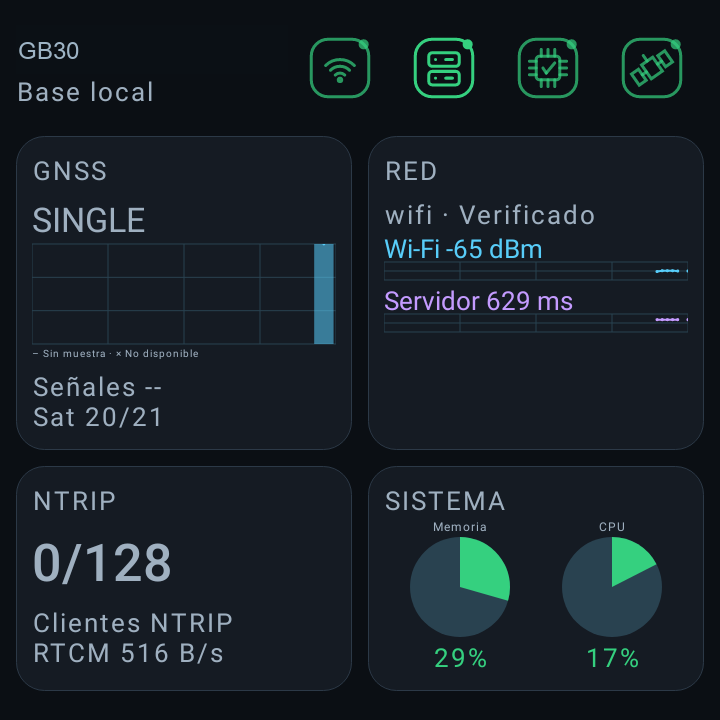Click the CPU label above pie chart
This screenshot has width=720, height=720.
click(612, 527)
